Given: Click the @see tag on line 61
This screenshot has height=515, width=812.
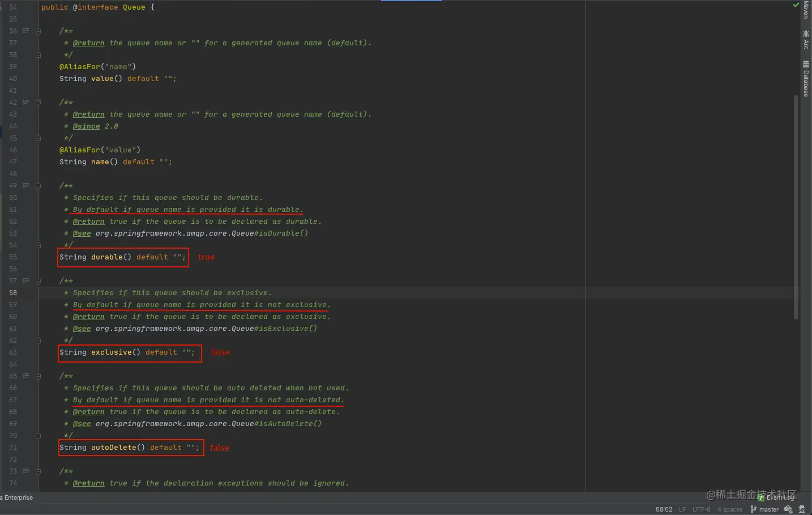Looking at the screenshot, I should coord(82,329).
